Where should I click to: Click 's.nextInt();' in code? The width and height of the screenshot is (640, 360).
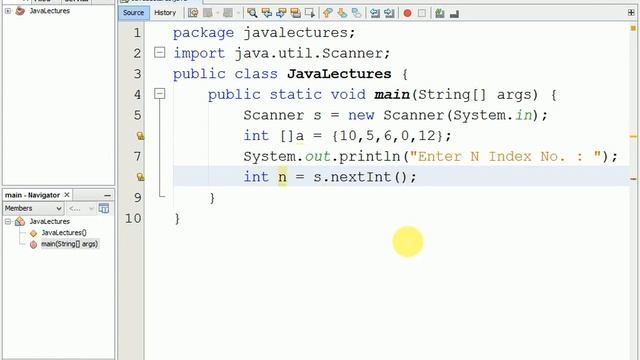tap(364, 177)
